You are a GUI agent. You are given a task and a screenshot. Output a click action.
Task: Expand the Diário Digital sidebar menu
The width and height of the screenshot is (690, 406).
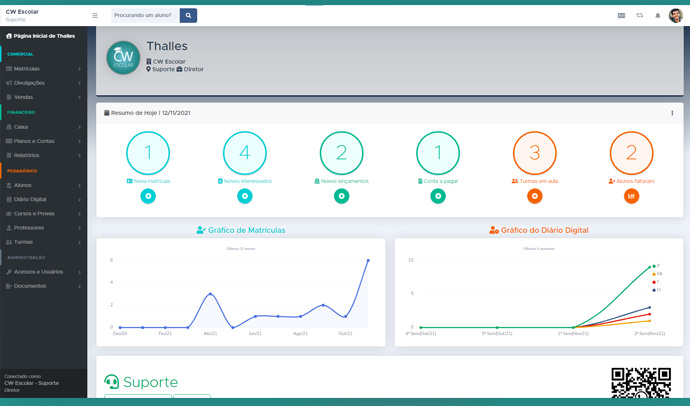[x=40, y=199]
